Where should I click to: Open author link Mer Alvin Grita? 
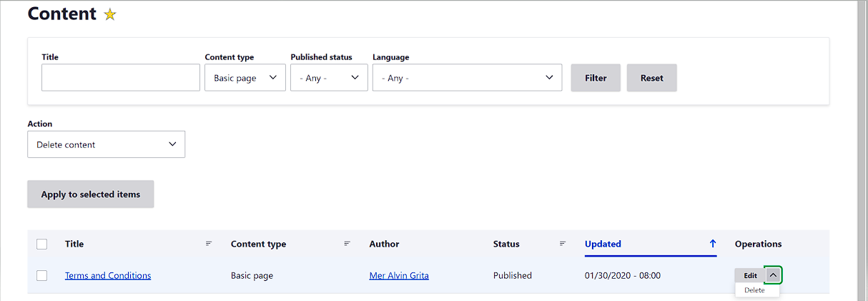pos(399,275)
